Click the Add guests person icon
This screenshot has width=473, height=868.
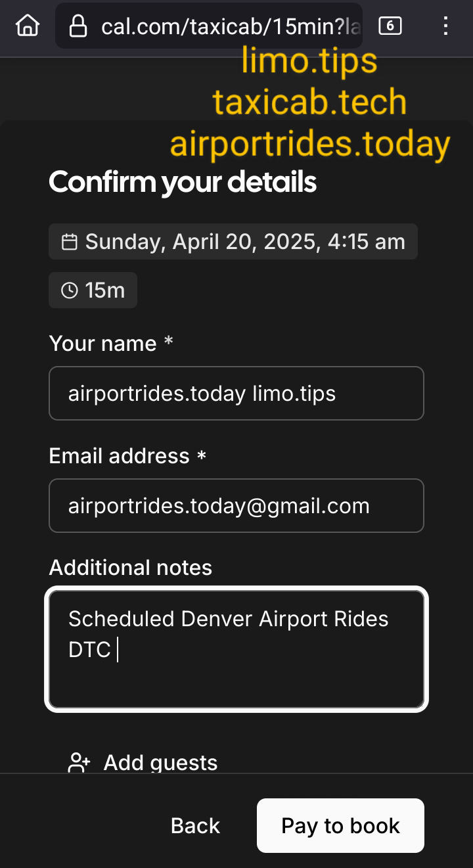79,762
